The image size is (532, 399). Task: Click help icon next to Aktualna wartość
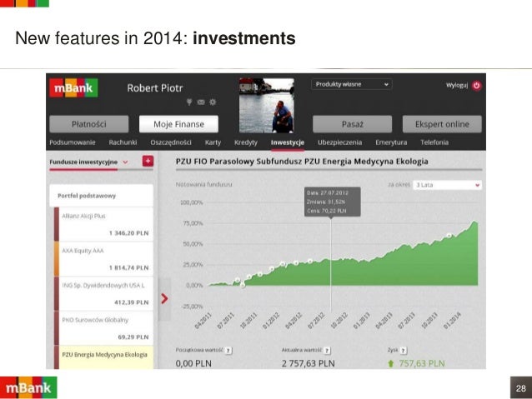pyautogui.click(x=327, y=351)
